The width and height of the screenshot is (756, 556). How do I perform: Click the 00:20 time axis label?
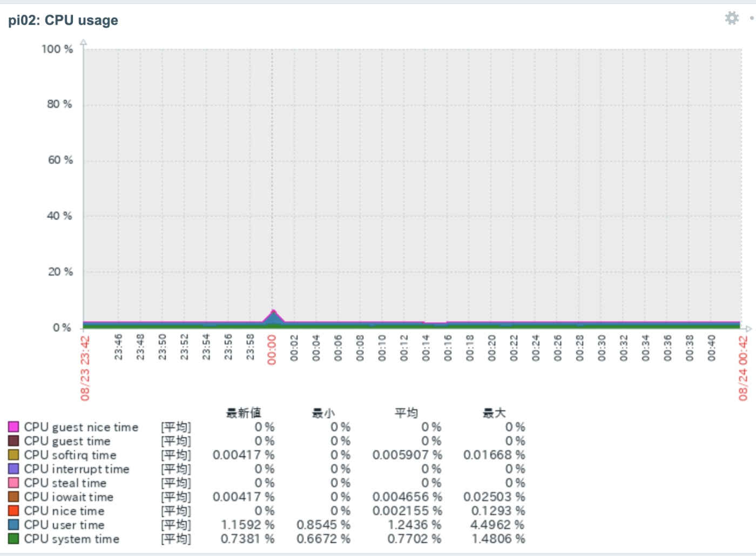click(x=492, y=348)
